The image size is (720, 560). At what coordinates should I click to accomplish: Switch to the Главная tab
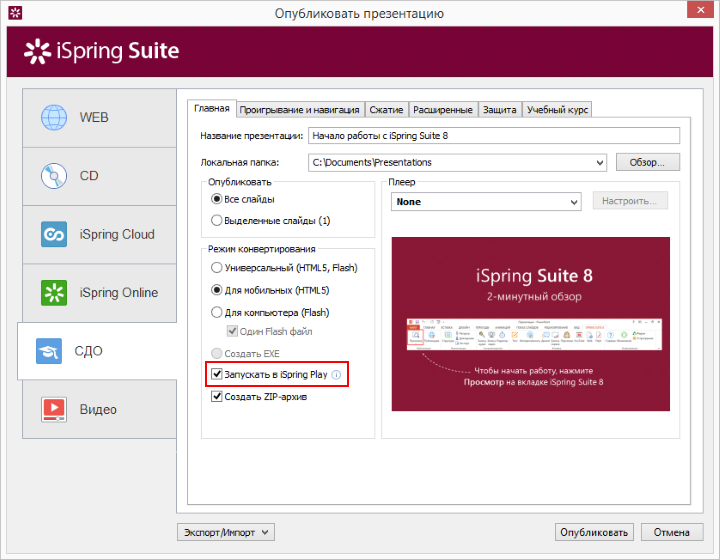point(212,108)
